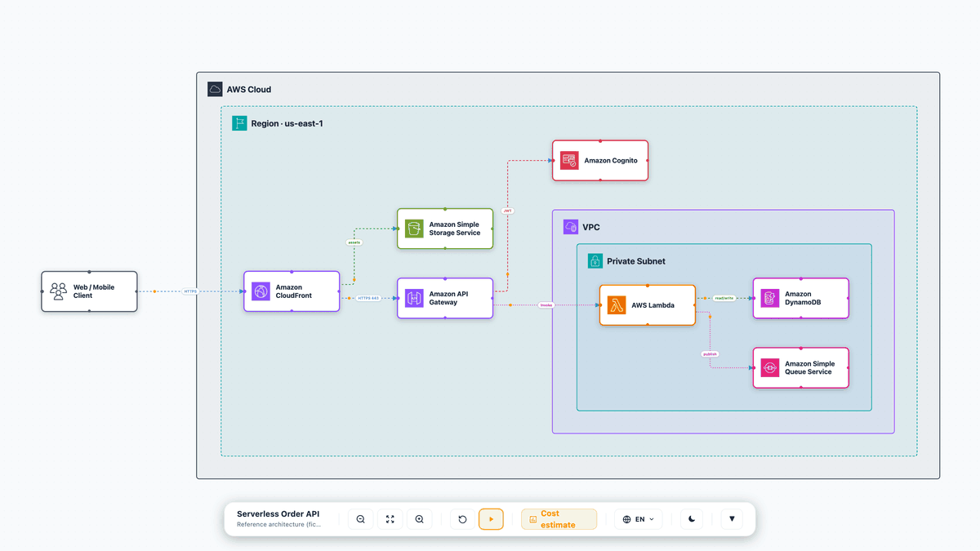The height and width of the screenshot is (551, 980).
Task: Toggle dark mode moon icon
Action: (692, 519)
